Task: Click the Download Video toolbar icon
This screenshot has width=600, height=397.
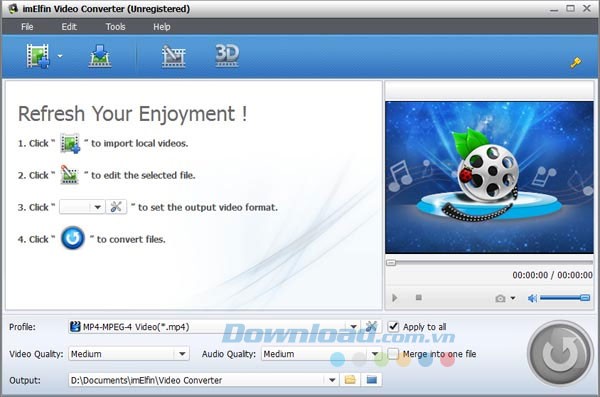Action: (100, 56)
